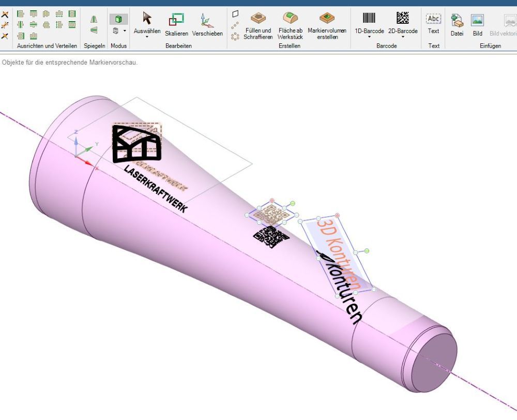517x420 pixels.
Task: Create Fläche ab Werkstück
Action: pos(290,26)
